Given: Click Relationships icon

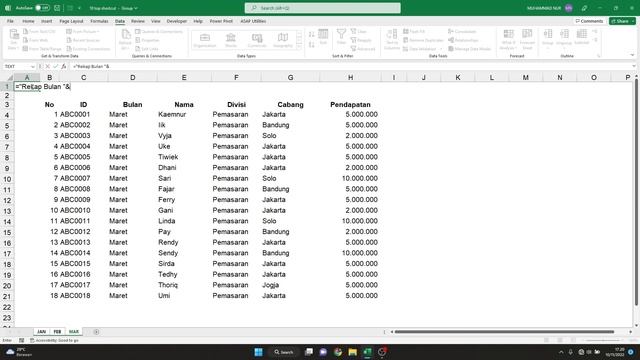Looking at the screenshot, I should [x=451, y=40].
